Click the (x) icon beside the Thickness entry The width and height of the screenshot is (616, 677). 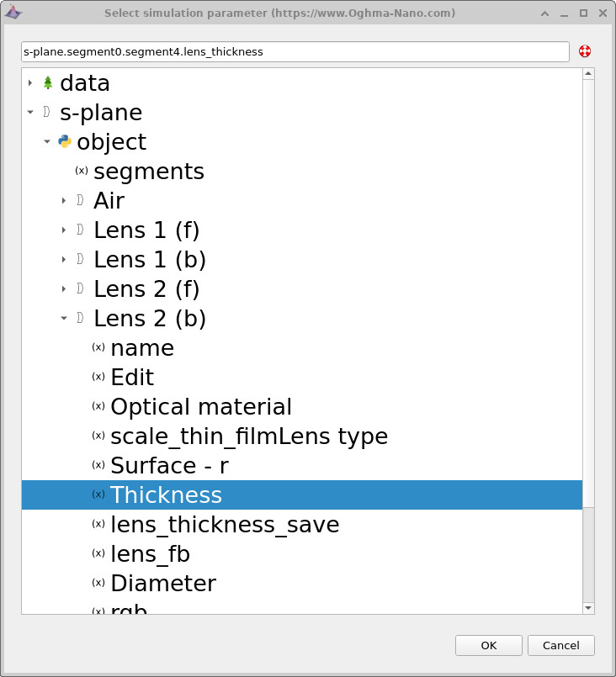(98, 495)
